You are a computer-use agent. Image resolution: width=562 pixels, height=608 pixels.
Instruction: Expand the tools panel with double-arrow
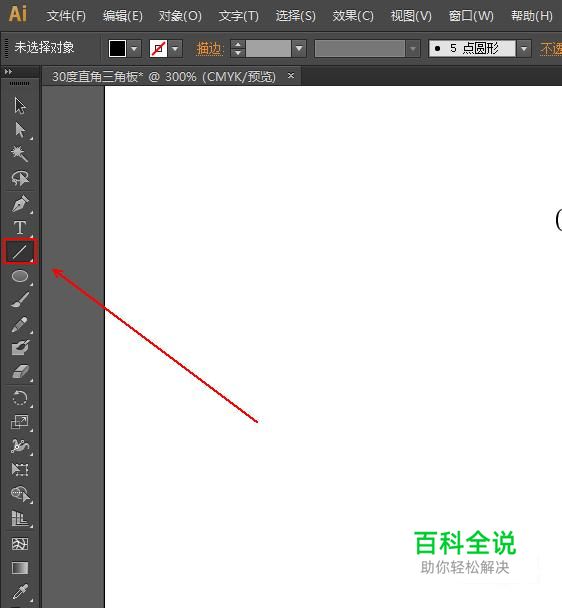point(8,72)
